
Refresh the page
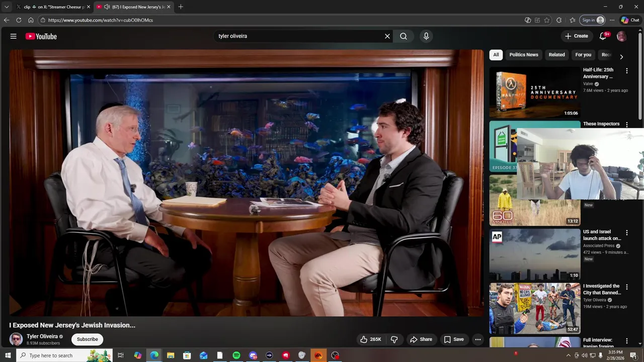point(19,20)
